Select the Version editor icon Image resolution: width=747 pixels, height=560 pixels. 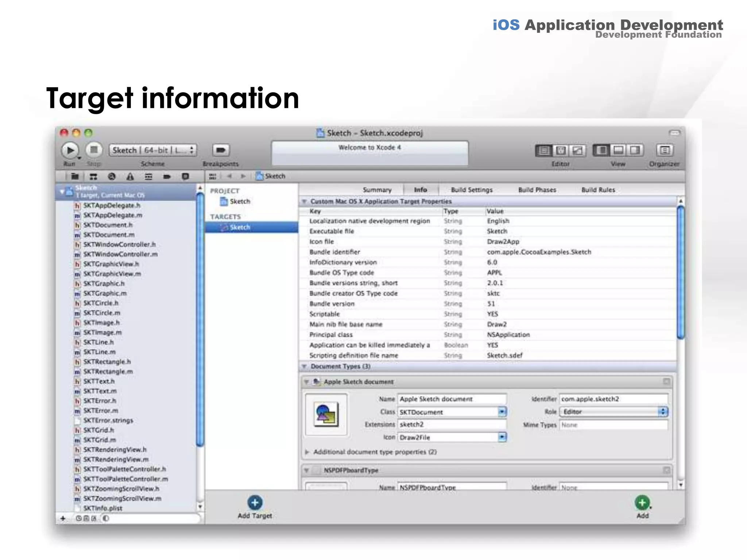577,150
